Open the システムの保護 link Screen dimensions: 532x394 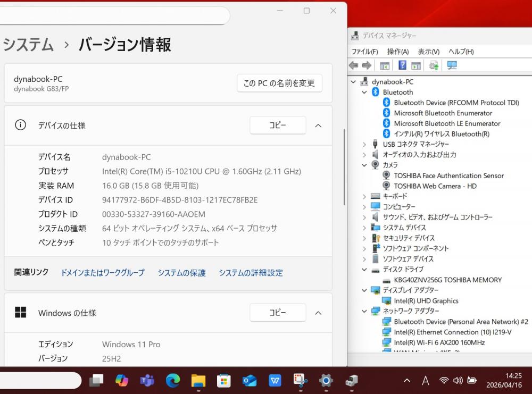point(181,273)
